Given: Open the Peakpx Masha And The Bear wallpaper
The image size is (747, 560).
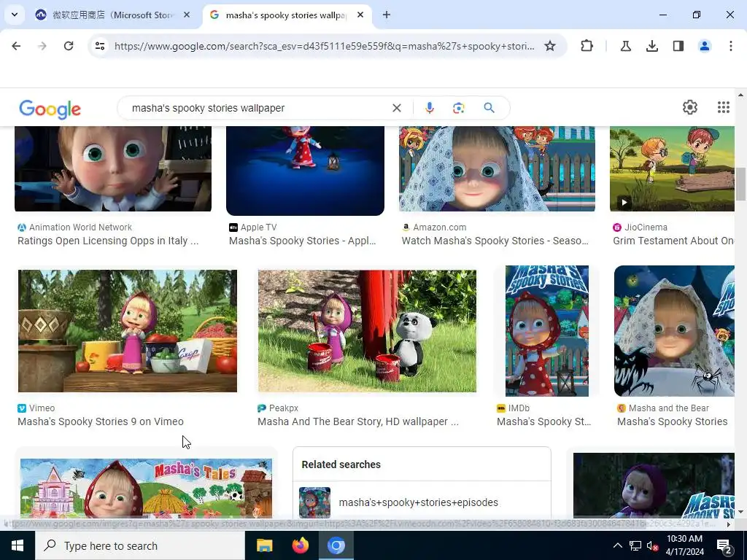Looking at the screenshot, I should point(367,331).
